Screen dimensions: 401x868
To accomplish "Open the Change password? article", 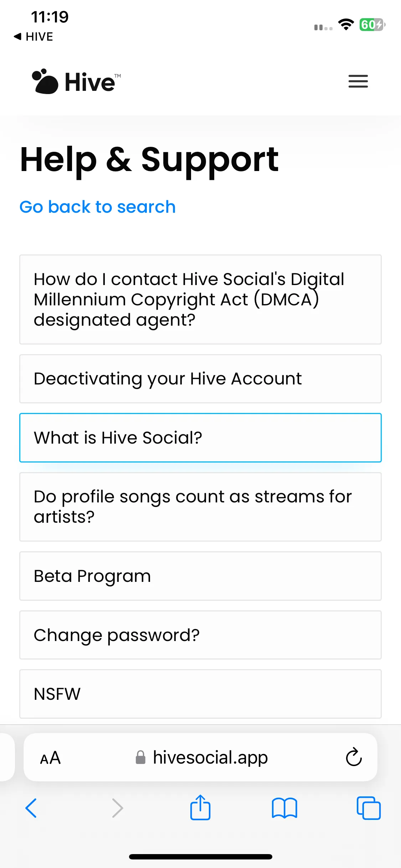I will coord(200,635).
